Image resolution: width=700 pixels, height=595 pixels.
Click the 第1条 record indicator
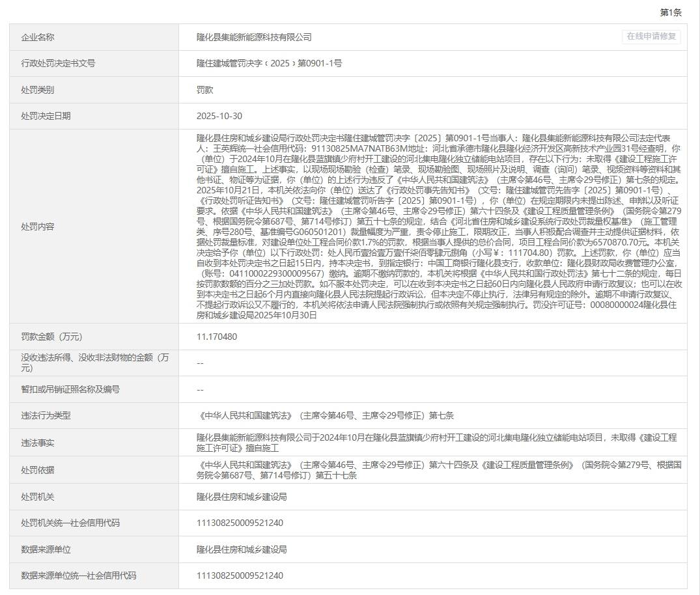pyautogui.click(x=670, y=12)
